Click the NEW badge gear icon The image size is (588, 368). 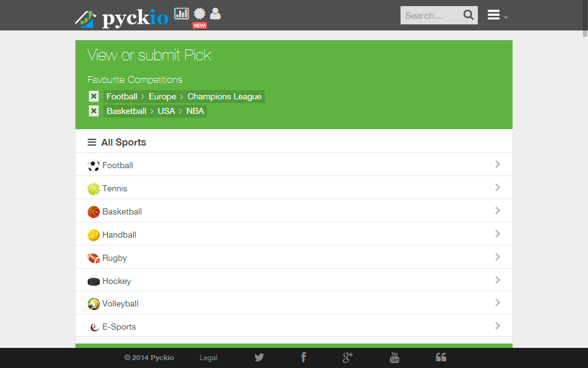200,14
